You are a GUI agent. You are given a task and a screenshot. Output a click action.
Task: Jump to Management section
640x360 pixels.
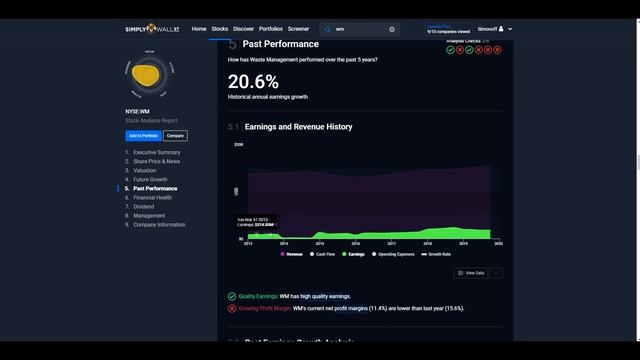tap(149, 216)
